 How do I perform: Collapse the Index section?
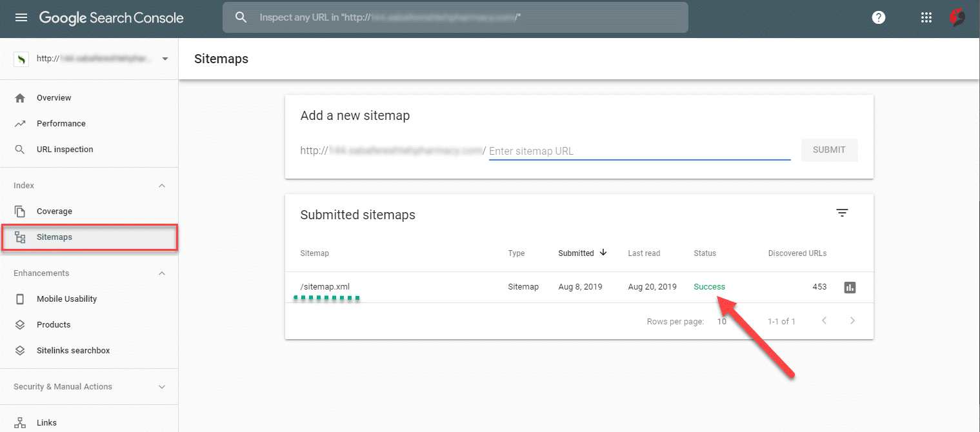coord(162,185)
